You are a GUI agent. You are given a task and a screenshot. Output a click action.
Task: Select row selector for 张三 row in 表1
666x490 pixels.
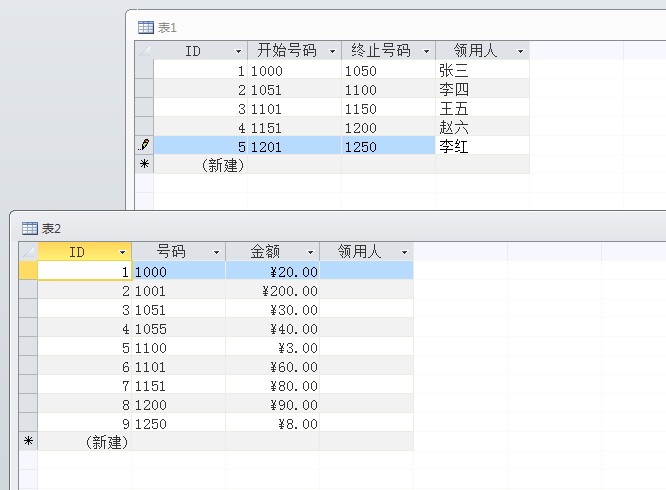point(144,69)
